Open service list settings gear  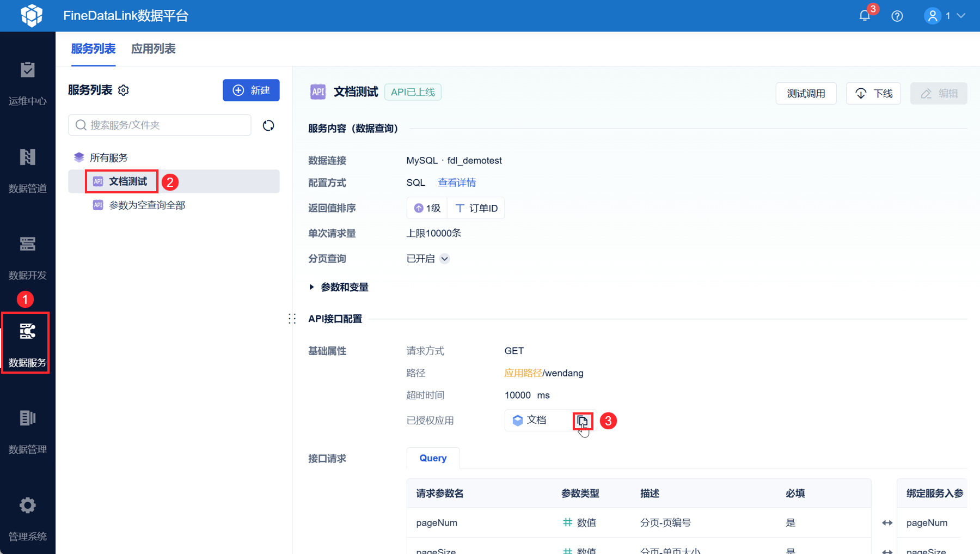pyautogui.click(x=124, y=90)
